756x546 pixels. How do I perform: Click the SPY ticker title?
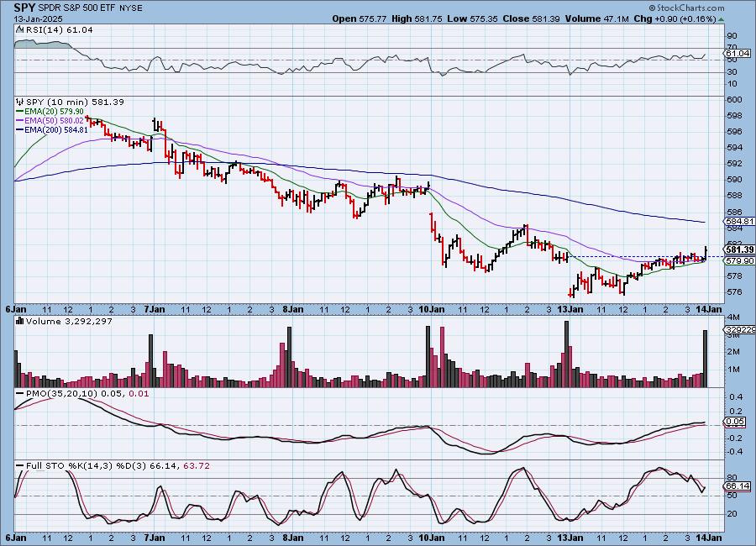(24, 8)
